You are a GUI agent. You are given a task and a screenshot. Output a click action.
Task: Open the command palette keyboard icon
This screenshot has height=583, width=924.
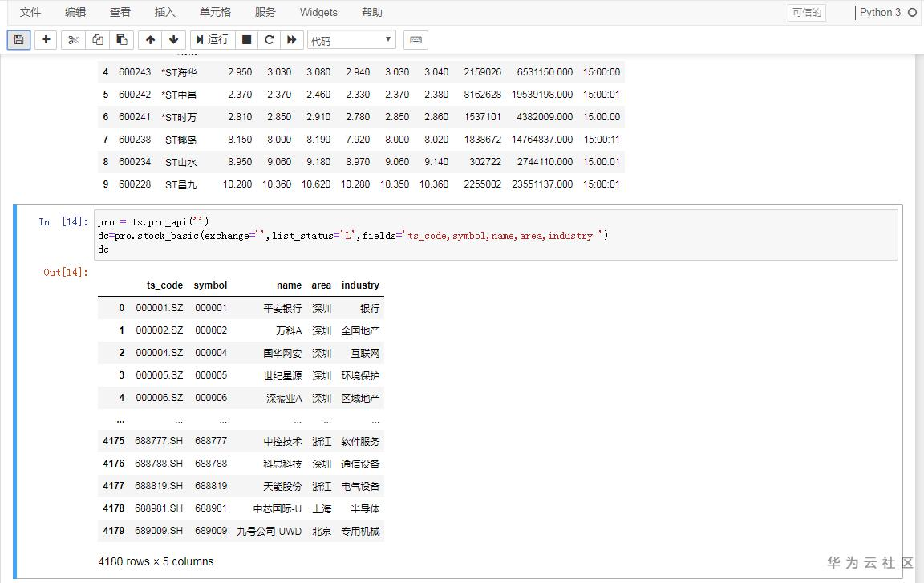[415, 40]
